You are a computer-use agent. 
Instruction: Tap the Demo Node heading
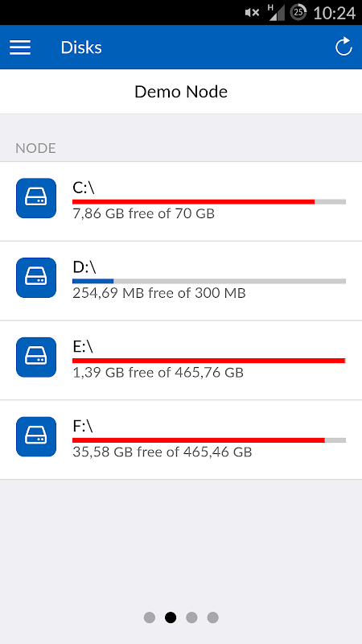click(181, 92)
